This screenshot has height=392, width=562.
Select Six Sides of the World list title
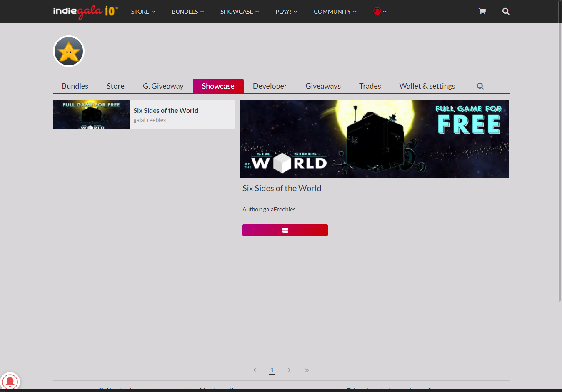pyautogui.click(x=166, y=110)
